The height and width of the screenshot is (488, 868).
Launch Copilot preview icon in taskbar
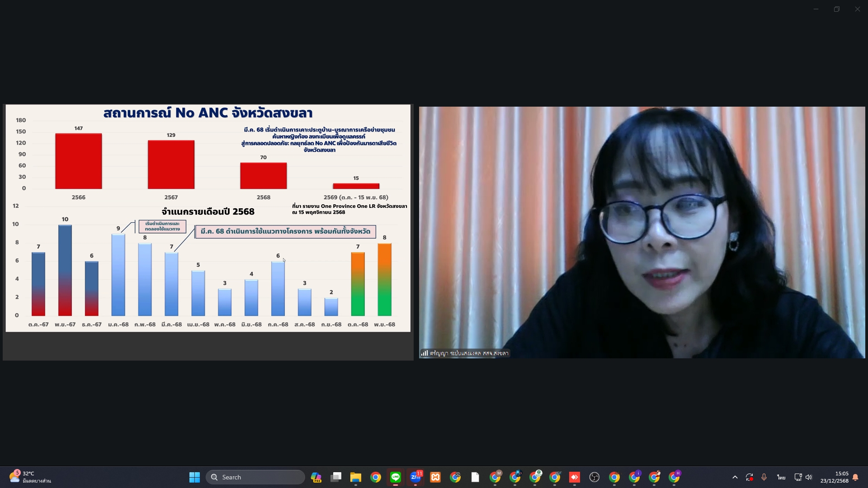[x=316, y=477]
